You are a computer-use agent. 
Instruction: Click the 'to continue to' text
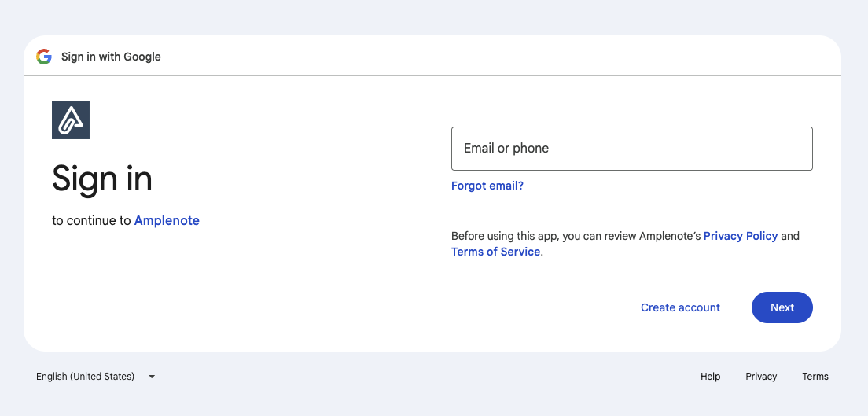(x=91, y=220)
